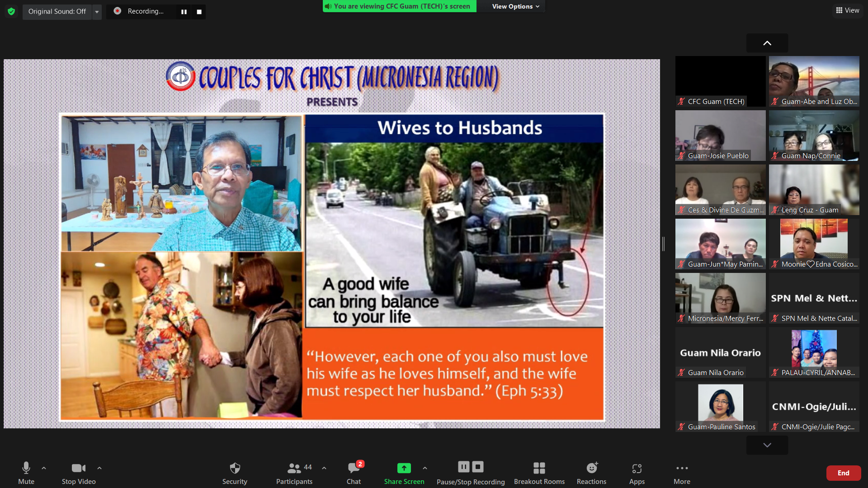Open the More options menu
Image resolution: width=868 pixels, height=488 pixels.
click(x=682, y=473)
